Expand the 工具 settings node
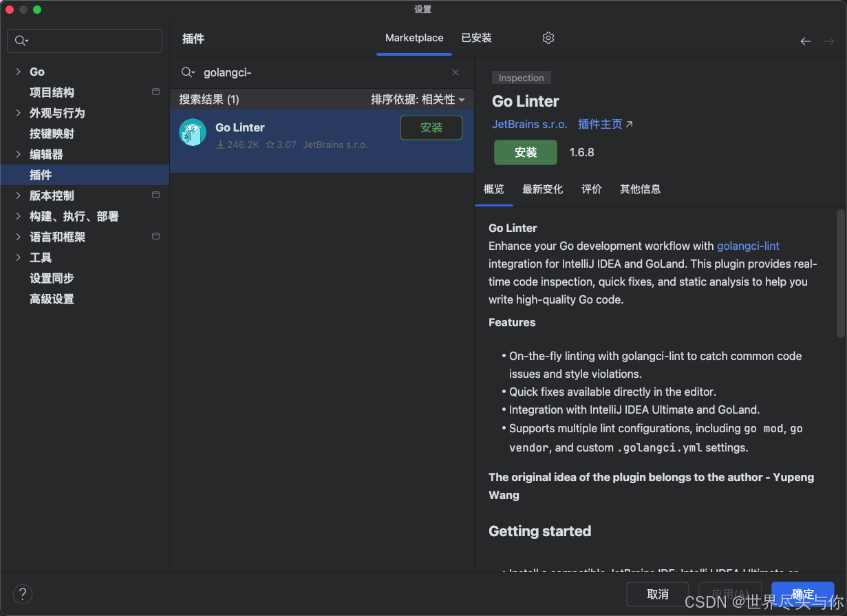The height and width of the screenshot is (616, 847). pos(19,257)
